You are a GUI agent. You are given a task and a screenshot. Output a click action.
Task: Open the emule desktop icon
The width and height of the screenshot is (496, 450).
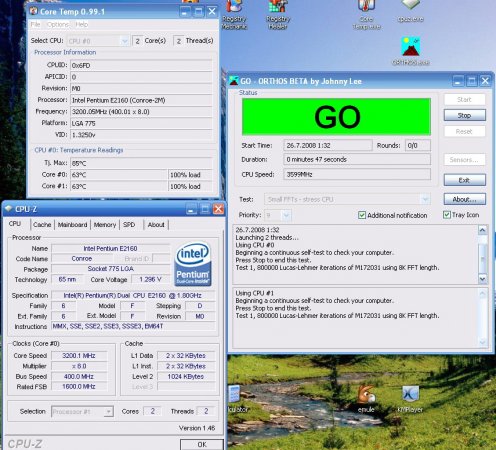[366, 399]
